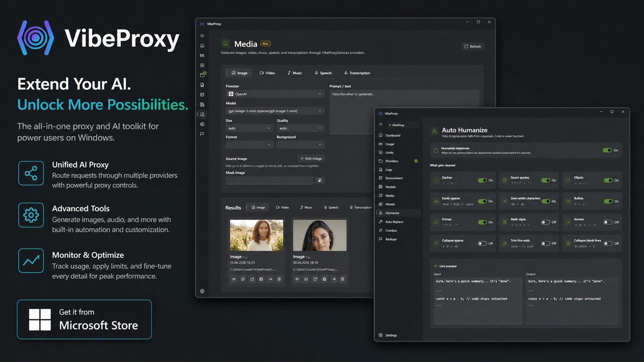Open the 30.04.2026 image externally
The height and width of the screenshot is (362, 644).
[x=315, y=279]
